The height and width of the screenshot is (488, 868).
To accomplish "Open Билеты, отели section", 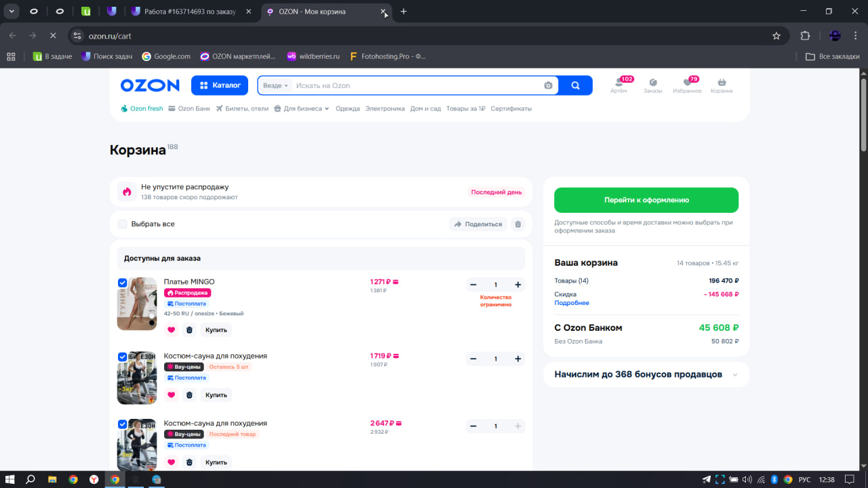I will coord(242,108).
